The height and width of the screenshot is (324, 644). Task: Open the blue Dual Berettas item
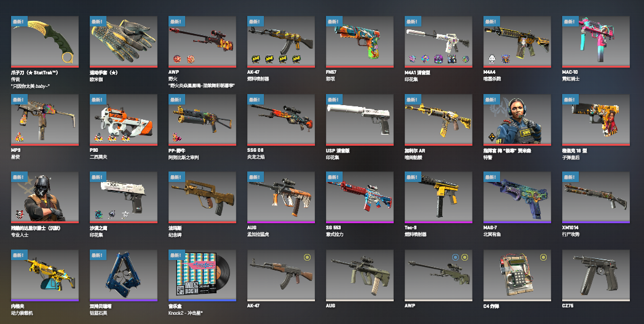point(124,275)
